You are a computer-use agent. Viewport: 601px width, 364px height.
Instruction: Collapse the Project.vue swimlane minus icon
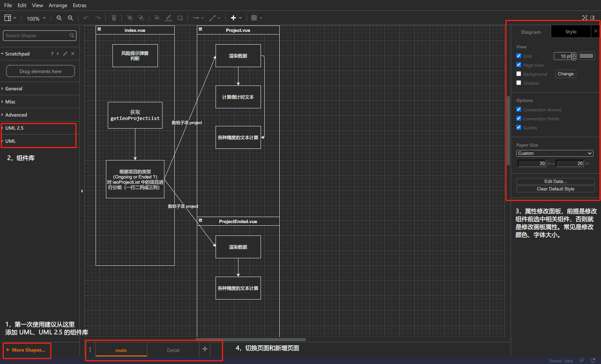click(200, 29)
